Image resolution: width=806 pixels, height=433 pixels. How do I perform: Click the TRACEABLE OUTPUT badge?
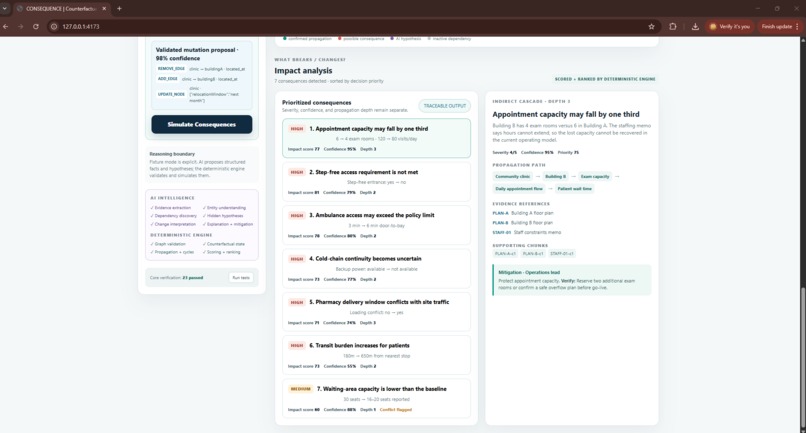(445, 106)
